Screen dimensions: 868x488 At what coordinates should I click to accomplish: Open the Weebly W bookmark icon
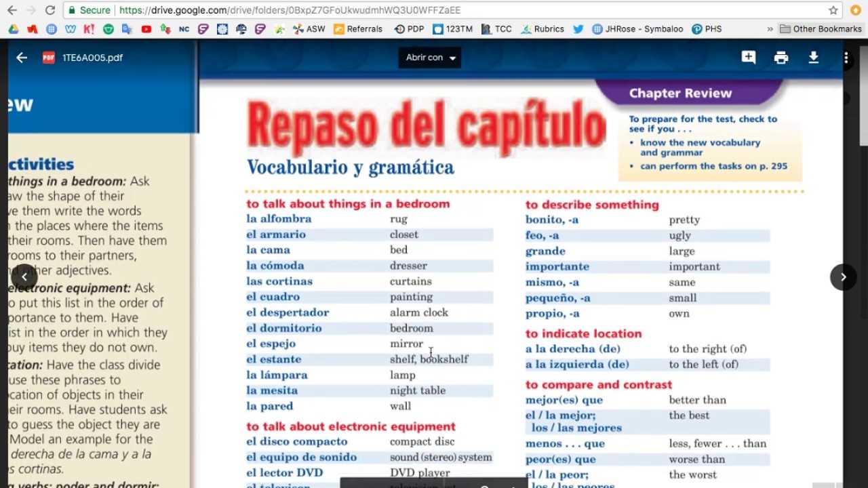pos(71,29)
